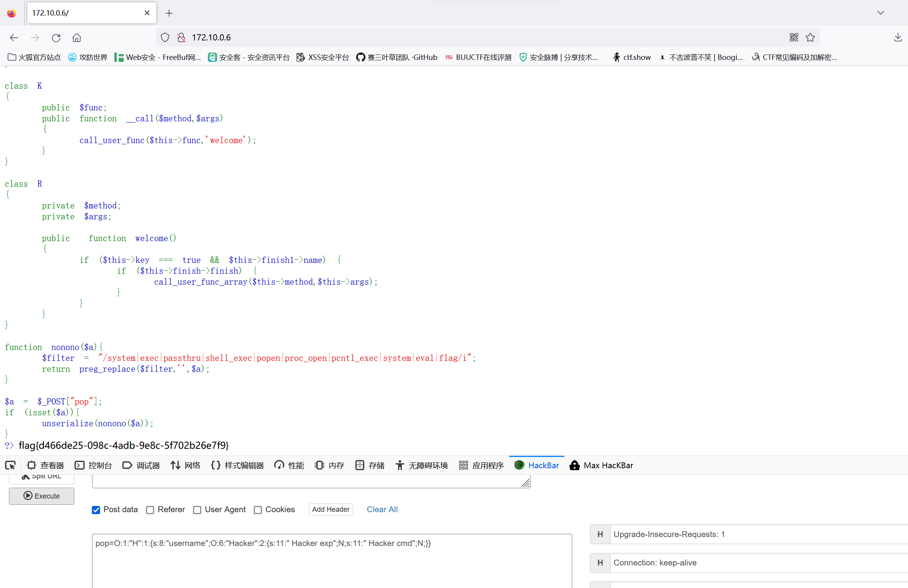The image size is (908, 588).
Task: Open the 火狐官方站点 bookmark folder
Action: (x=34, y=57)
